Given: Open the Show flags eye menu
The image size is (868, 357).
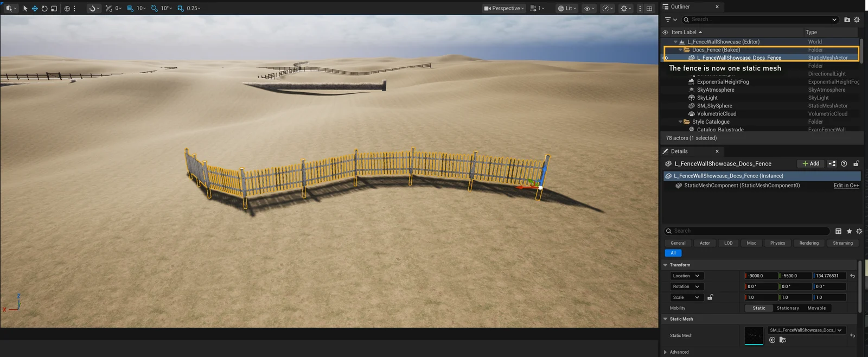Looking at the screenshot, I should pos(589,8).
